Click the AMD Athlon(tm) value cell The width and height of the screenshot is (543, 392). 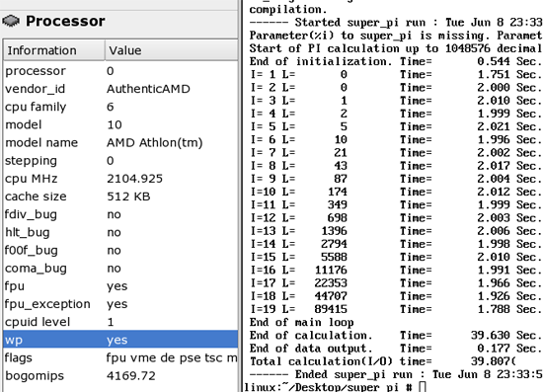pos(154,142)
